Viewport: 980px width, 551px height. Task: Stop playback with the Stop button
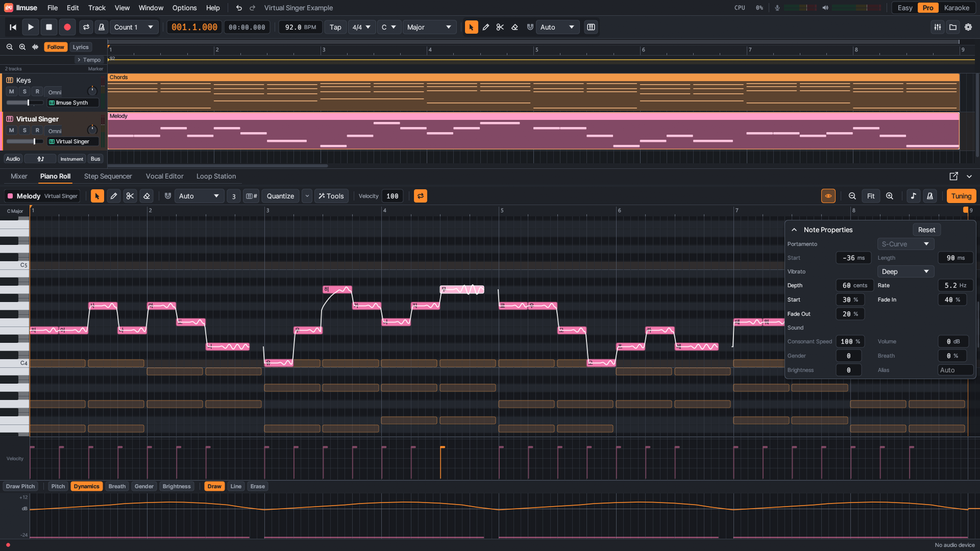pyautogui.click(x=49, y=27)
